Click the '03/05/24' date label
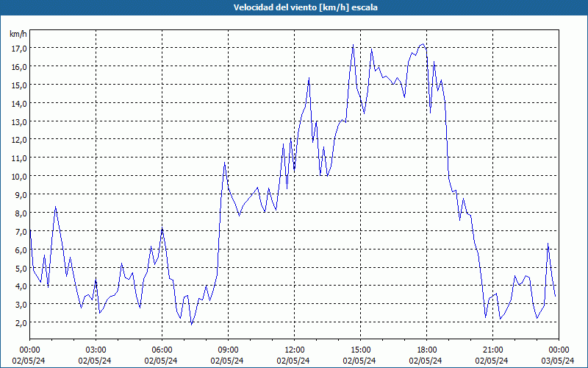This screenshot has height=368, width=588. tap(558, 361)
